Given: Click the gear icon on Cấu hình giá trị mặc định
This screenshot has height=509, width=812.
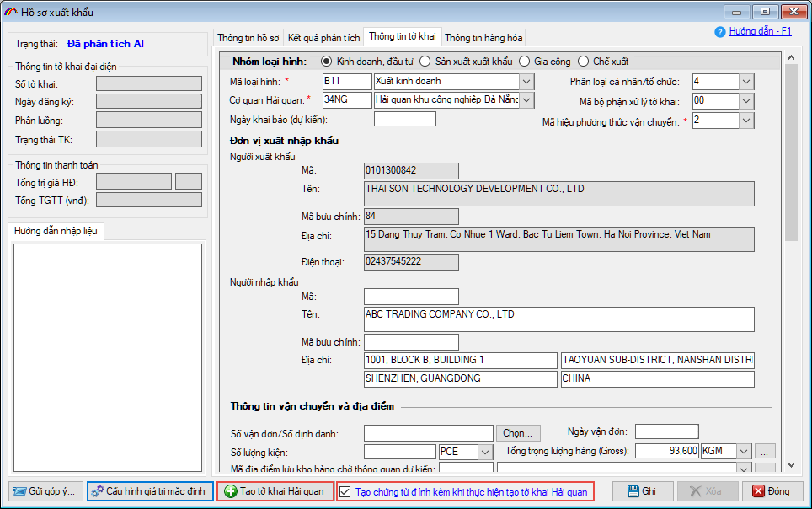Looking at the screenshot, I should click(x=98, y=491).
